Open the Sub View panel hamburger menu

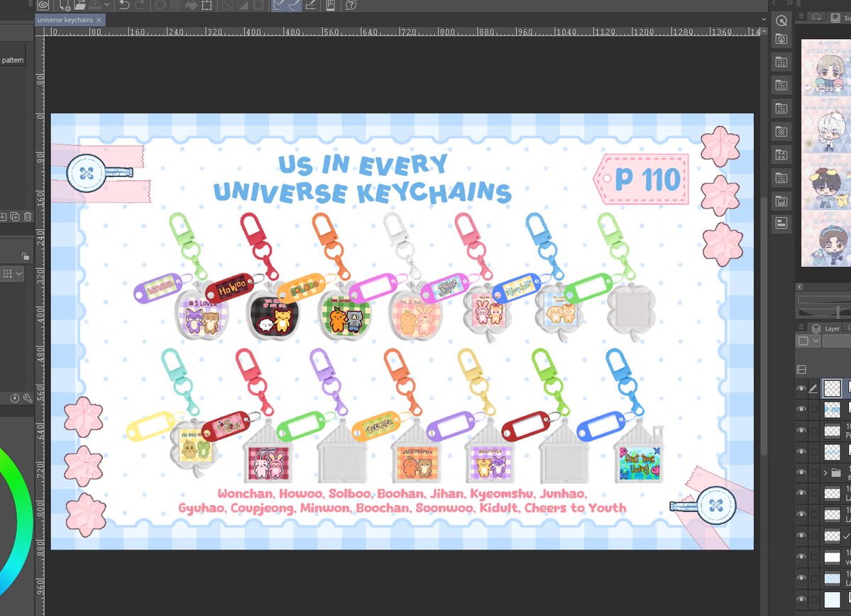click(x=801, y=16)
